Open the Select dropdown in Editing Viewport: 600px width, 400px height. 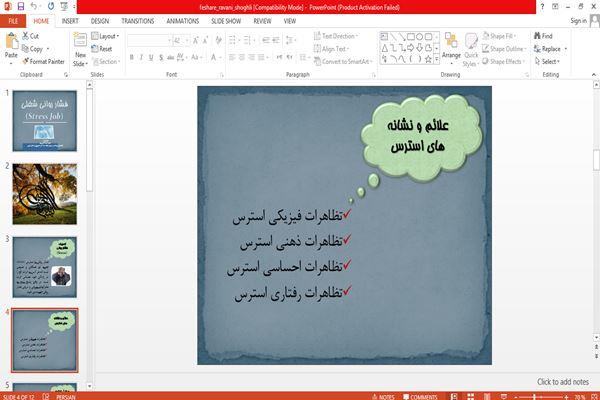547,61
